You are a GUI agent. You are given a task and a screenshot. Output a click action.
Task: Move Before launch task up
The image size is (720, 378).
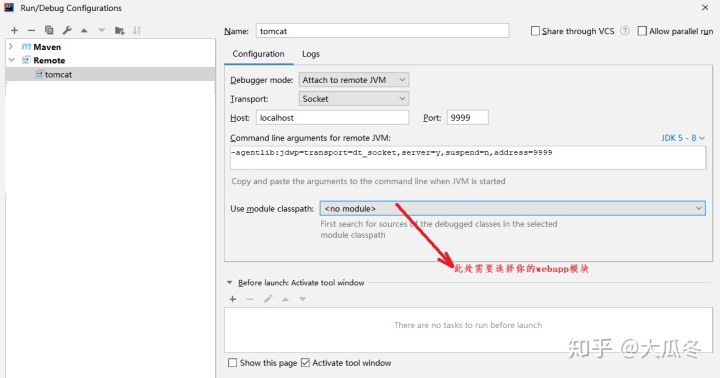tap(285, 299)
